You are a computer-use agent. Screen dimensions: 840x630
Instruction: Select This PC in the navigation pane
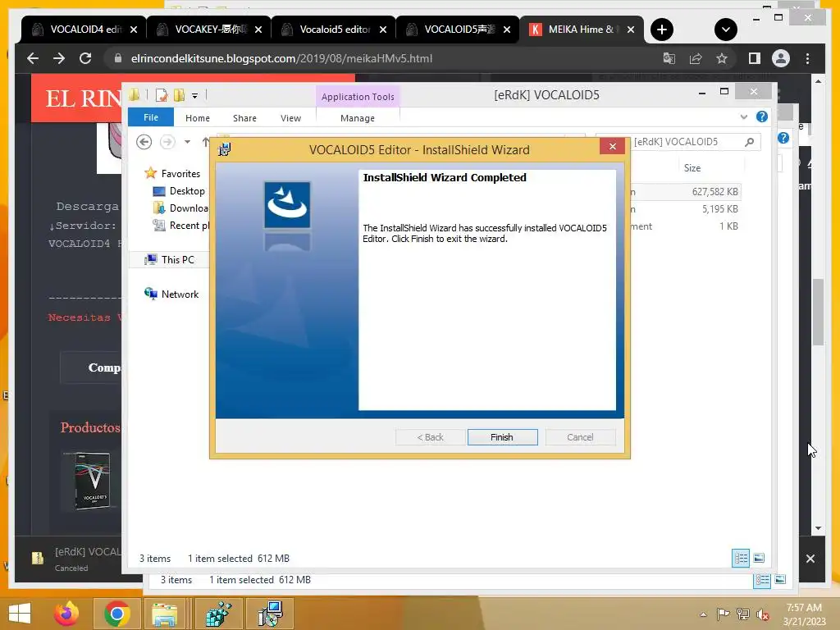[x=169, y=259]
